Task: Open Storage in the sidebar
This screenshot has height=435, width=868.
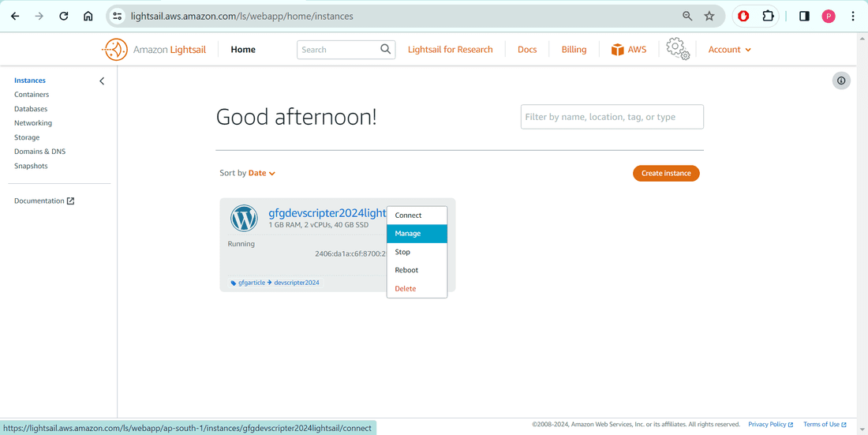Action: (x=27, y=137)
